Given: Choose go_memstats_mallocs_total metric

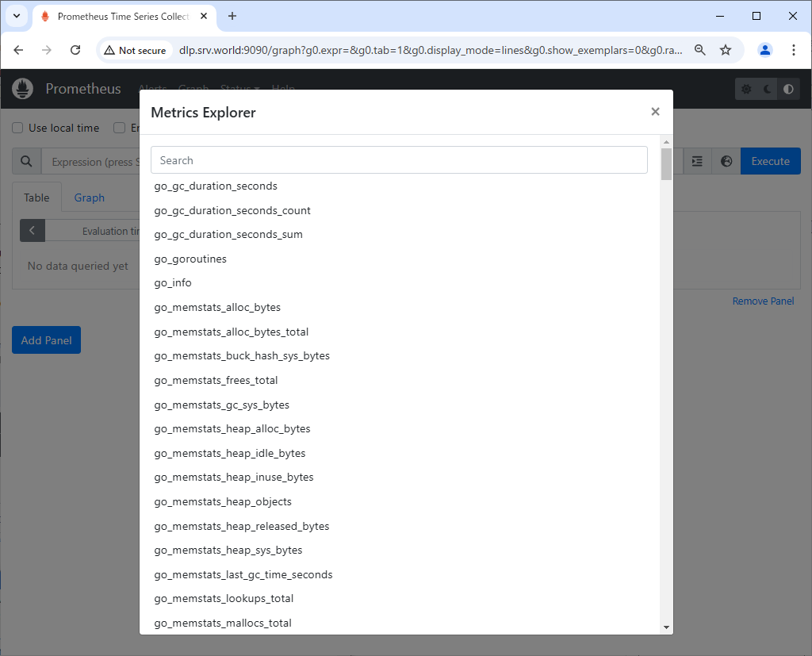Looking at the screenshot, I should click(x=223, y=623).
